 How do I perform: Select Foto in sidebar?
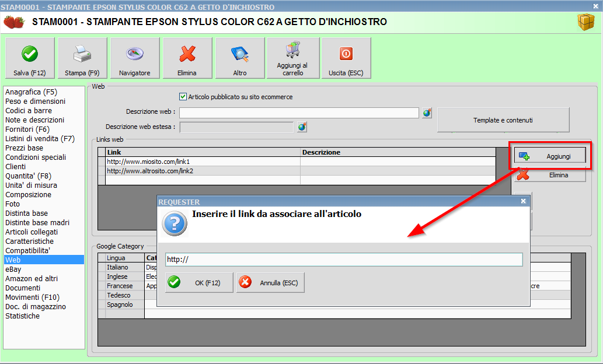click(x=12, y=204)
